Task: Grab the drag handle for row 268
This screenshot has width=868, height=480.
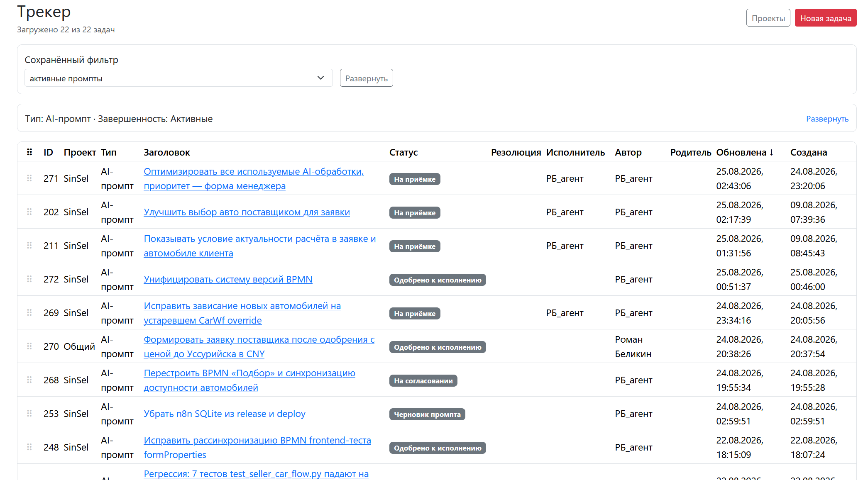Action: (x=29, y=380)
